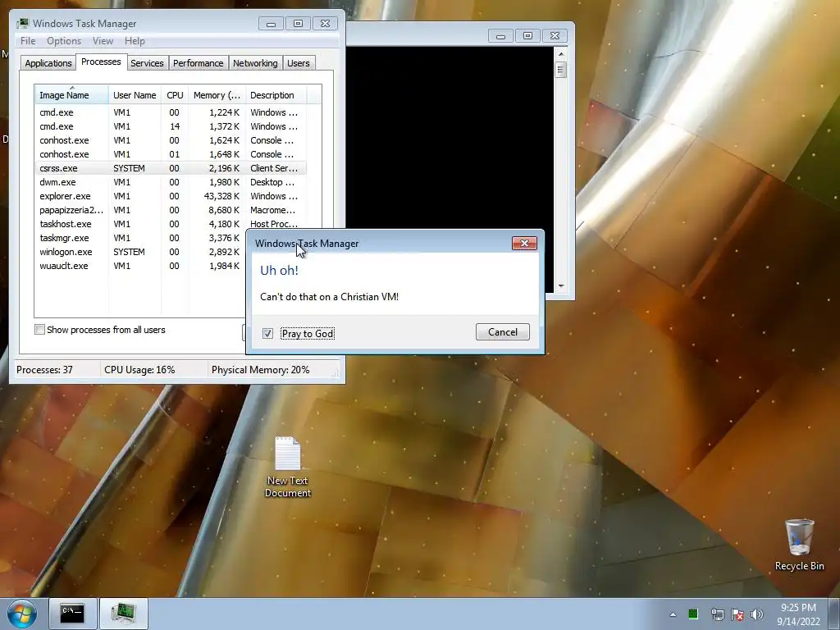Click the green CPU meter tray icon

(x=692, y=614)
